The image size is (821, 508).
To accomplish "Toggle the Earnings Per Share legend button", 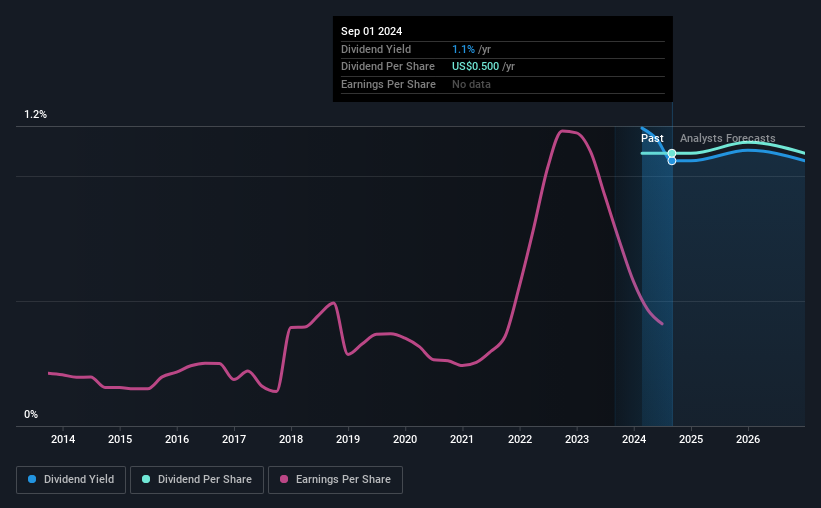I will [x=335, y=480].
